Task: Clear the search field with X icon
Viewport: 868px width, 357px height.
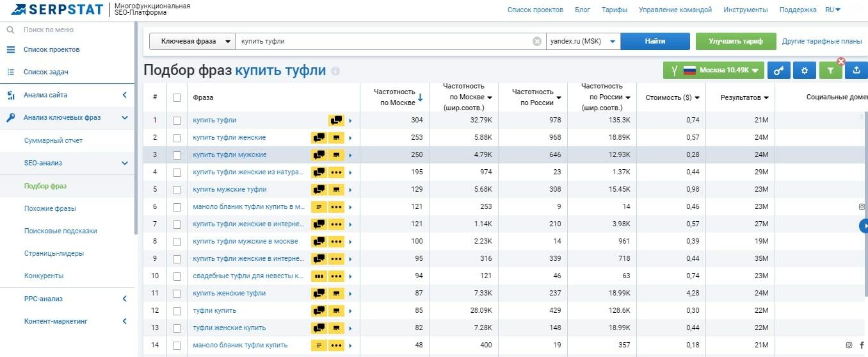Action: (537, 41)
